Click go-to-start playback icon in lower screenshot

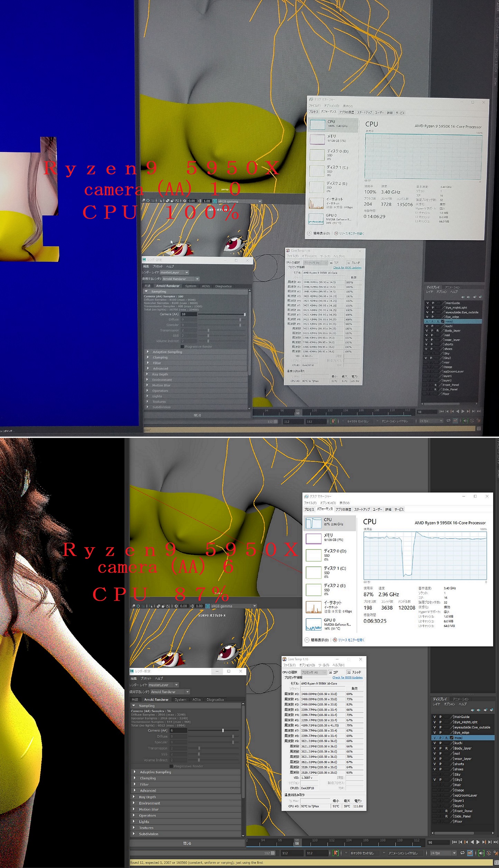point(454,842)
